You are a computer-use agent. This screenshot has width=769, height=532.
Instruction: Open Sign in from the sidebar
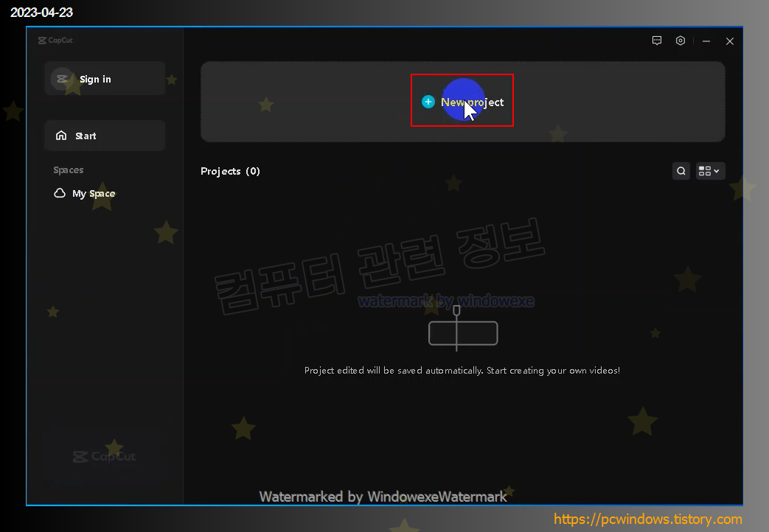pos(105,79)
